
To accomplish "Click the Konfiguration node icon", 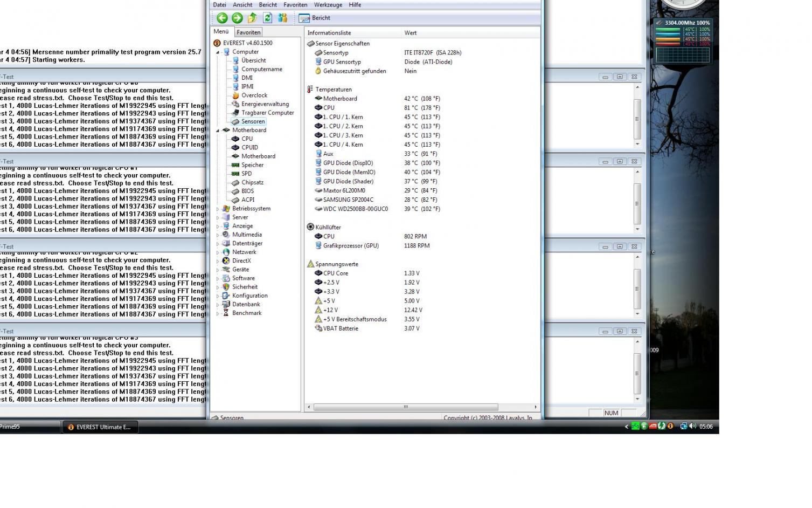I will pyautogui.click(x=226, y=296).
